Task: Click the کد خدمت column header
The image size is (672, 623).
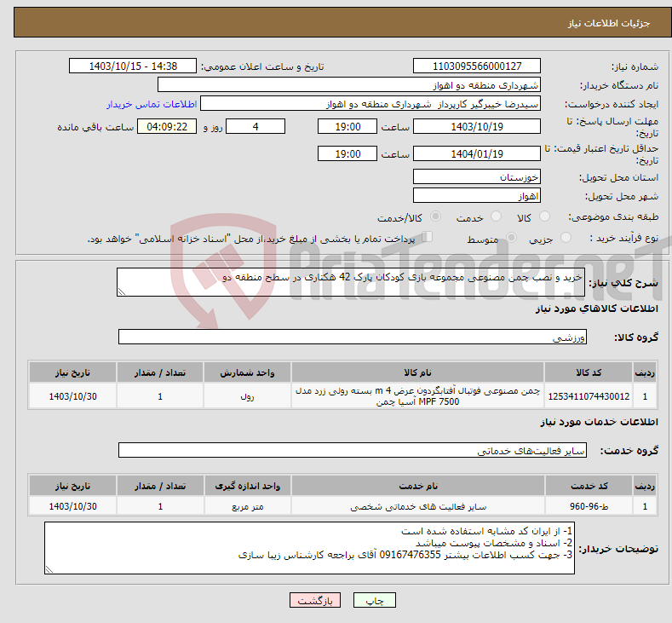Action: 589,486
